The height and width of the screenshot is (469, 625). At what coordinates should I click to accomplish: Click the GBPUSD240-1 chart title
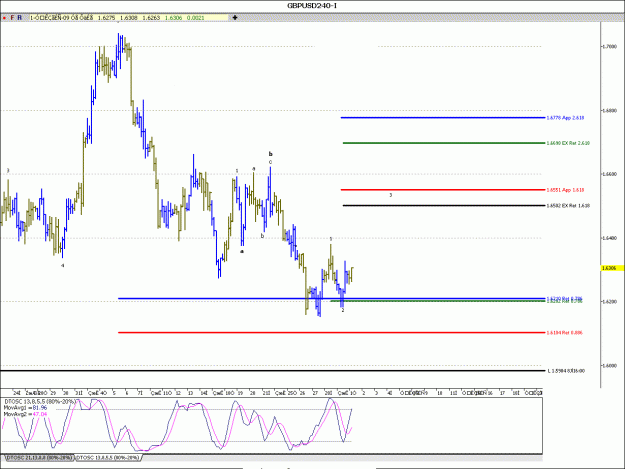[312, 6]
